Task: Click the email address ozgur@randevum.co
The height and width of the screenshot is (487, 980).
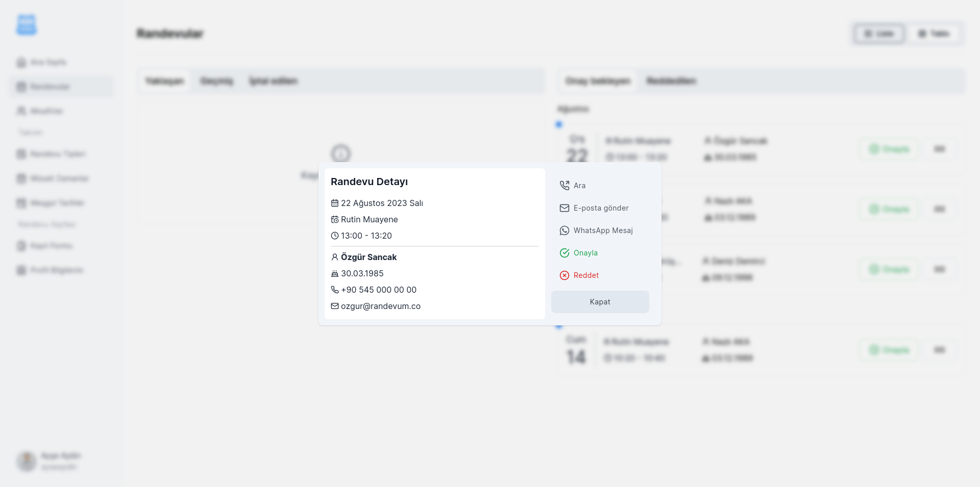Action: pos(380,305)
